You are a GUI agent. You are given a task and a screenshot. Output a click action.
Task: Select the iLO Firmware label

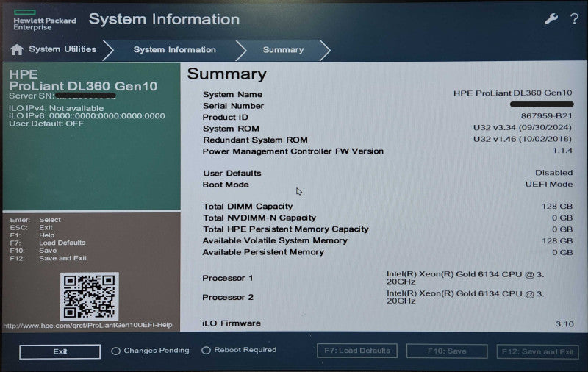point(232,323)
